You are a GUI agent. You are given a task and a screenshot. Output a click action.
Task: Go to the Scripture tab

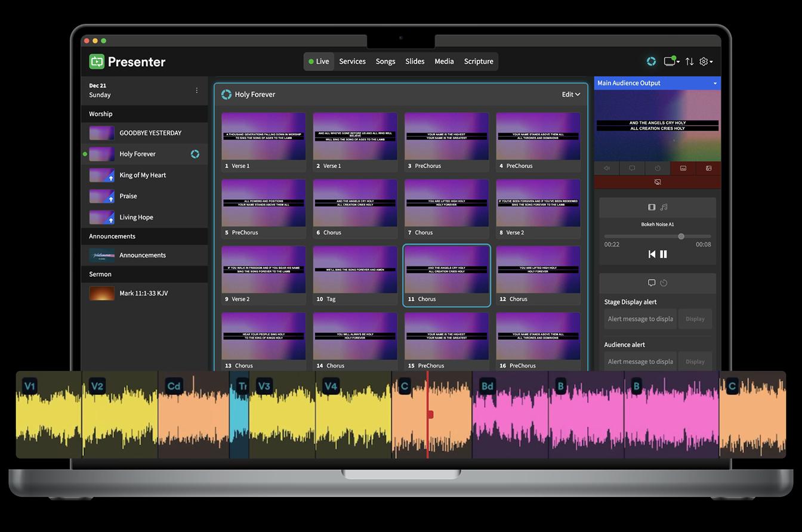pyautogui.click(x=479, y=61)
